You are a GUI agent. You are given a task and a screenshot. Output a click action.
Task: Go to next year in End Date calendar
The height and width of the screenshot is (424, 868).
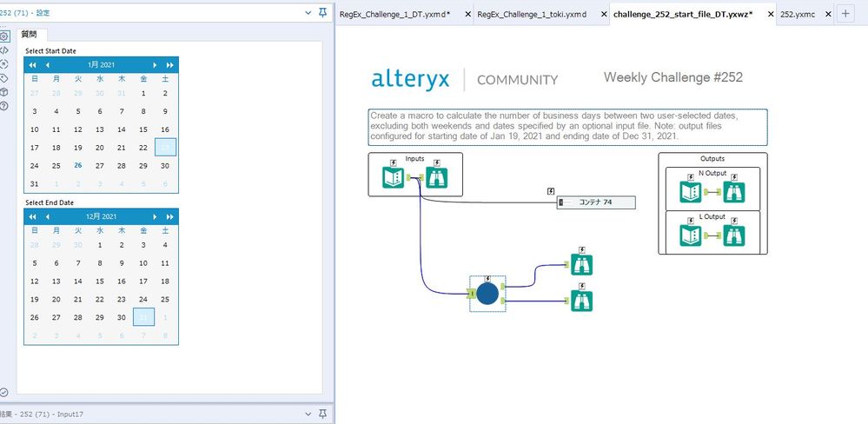[169, 216]
